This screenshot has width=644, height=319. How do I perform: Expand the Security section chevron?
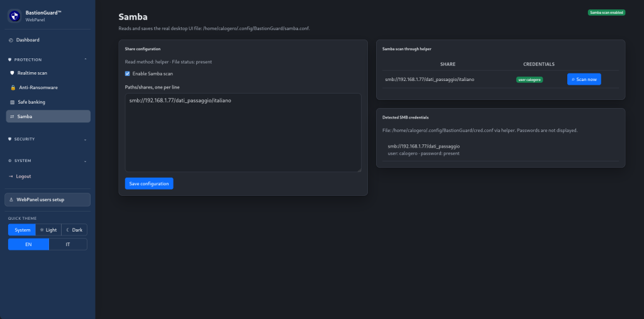(86, 139)
